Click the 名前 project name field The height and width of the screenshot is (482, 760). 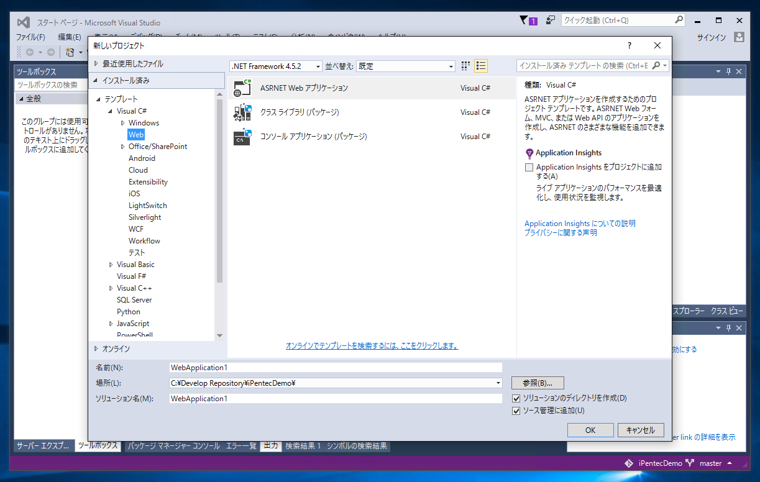coord(335,368)
